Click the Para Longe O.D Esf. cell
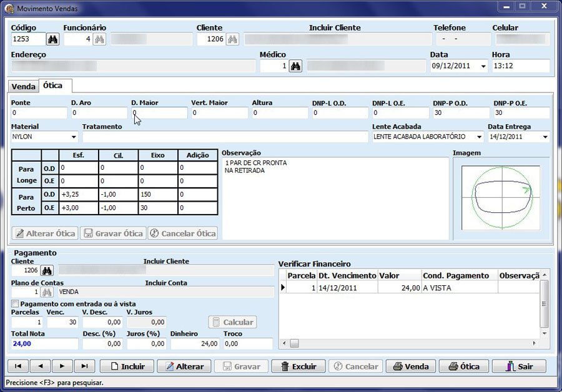 click(79, 168)
